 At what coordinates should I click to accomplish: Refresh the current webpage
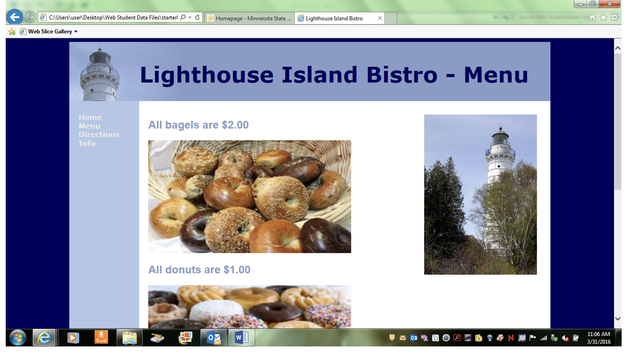coord(197,18)
